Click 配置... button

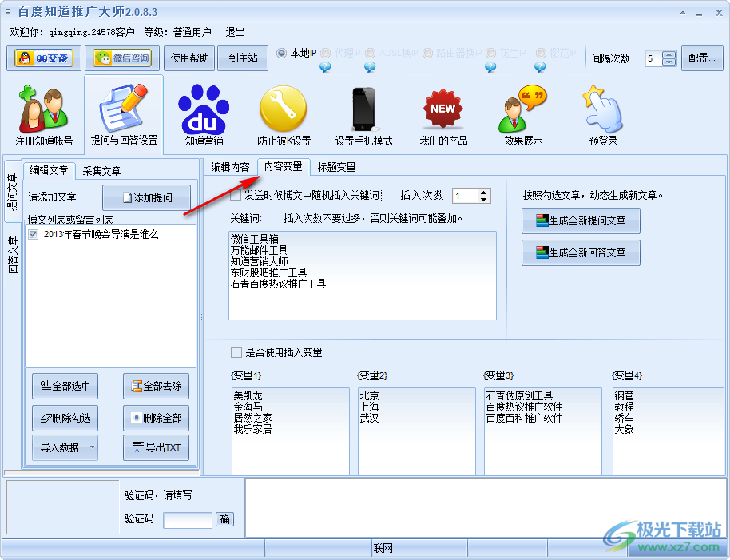pyautogui.click(x=702, y=58)
